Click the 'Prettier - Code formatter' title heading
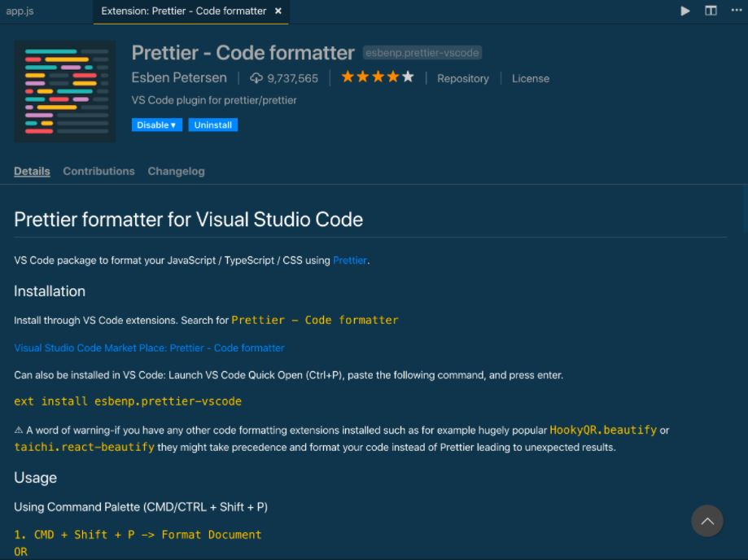The image size is (748, 560). 243,53
